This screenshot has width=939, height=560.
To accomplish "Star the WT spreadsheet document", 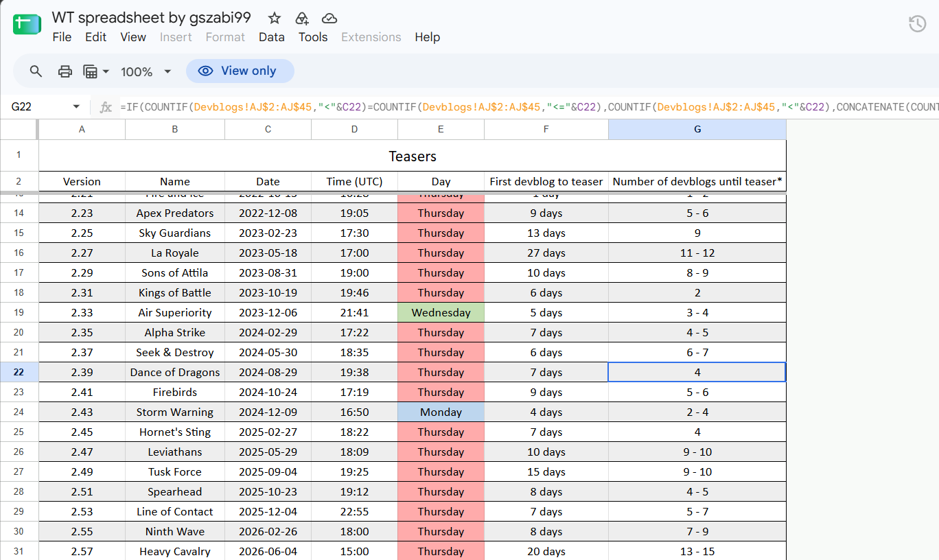I will [x=275, y=18].
